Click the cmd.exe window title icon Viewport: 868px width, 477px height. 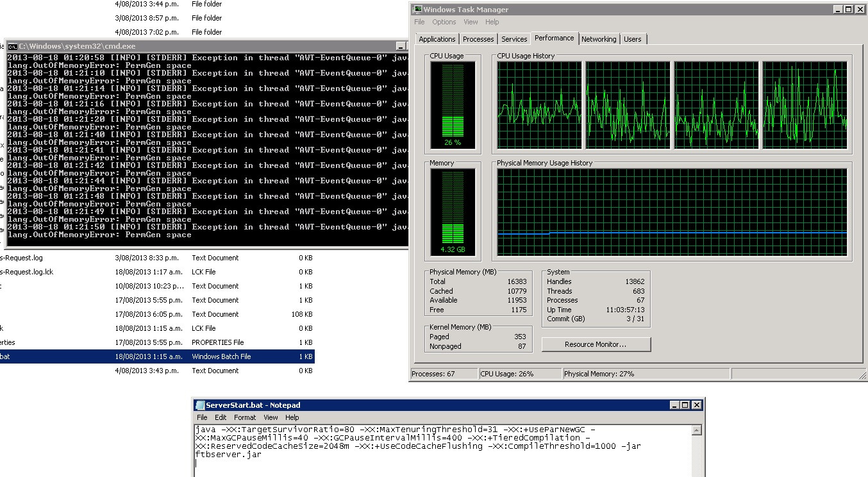click(12, 46)
